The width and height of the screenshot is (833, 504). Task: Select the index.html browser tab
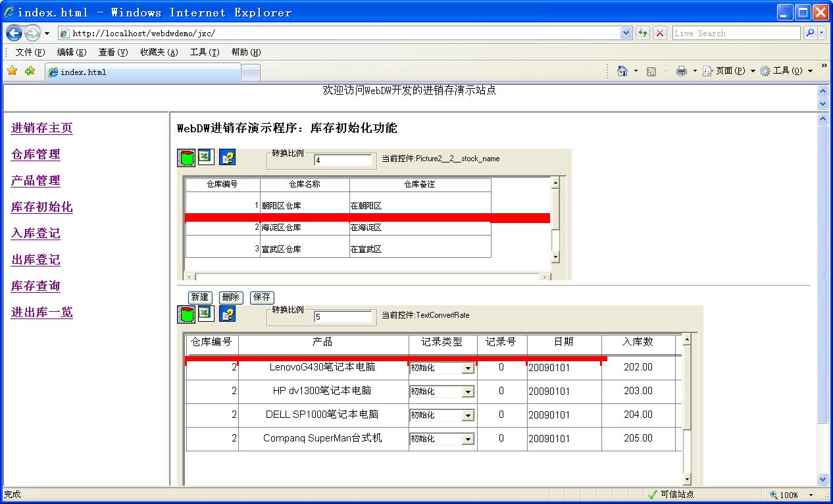click(x=143, y=72)
